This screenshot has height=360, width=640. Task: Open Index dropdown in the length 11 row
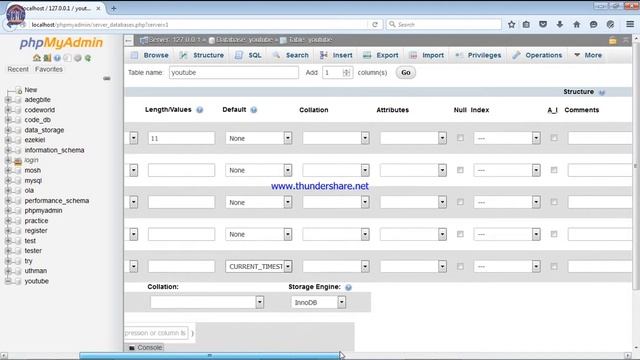(x=507, y=138)
